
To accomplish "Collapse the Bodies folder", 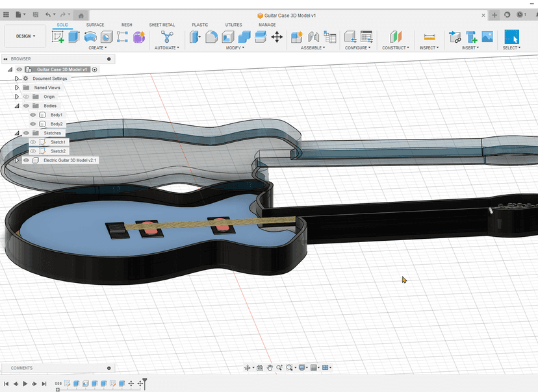I will (18, 106).
